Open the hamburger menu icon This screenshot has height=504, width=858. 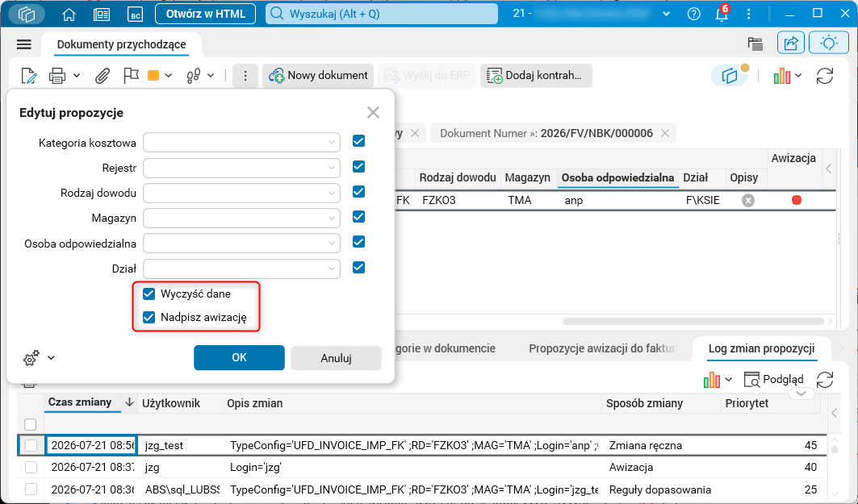[x=24, y=44]
